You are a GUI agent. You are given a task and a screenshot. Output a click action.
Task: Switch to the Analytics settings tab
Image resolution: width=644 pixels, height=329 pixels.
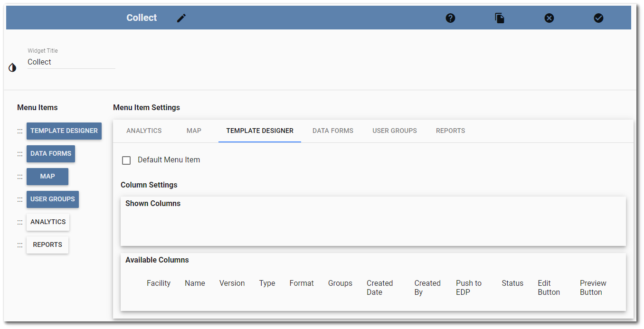click(x=144, y=131)
